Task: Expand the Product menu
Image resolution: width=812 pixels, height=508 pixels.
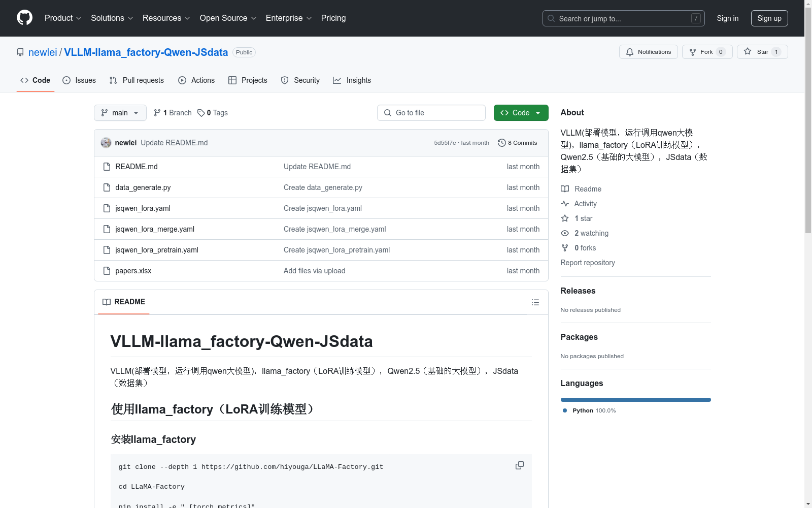Action: (x=63, y=18)
